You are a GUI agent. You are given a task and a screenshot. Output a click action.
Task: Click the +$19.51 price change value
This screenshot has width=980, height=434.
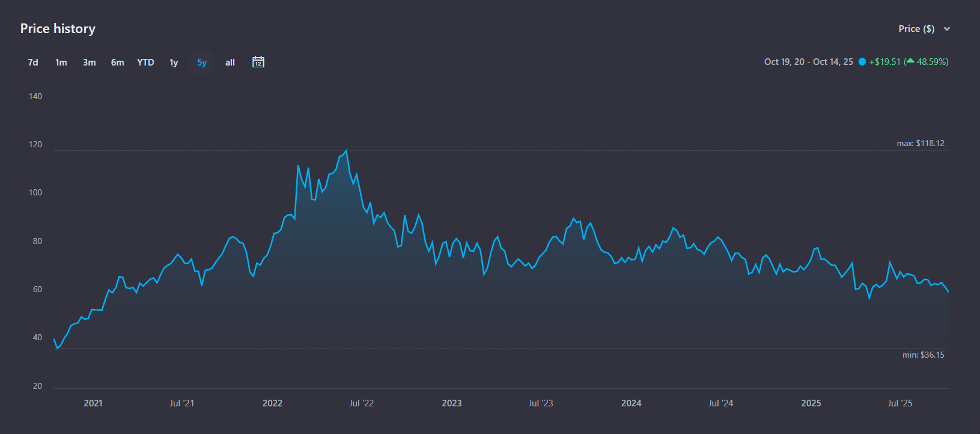click(884, 62)
